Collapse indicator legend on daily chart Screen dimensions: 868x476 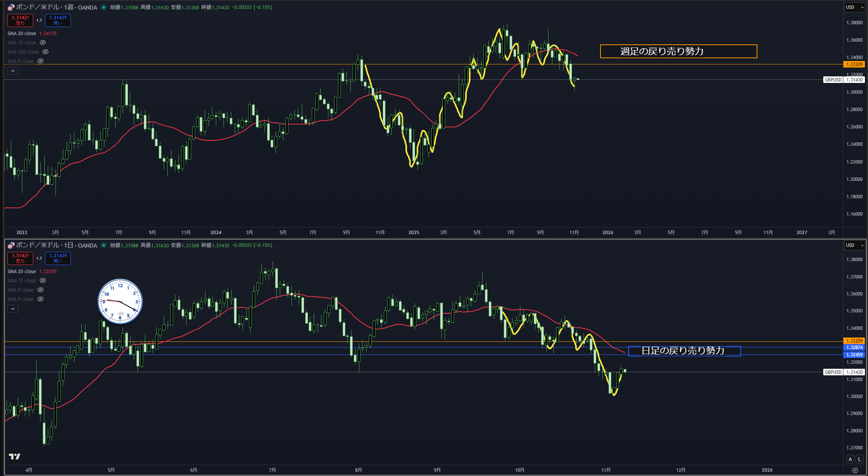[x=13, y=309]
